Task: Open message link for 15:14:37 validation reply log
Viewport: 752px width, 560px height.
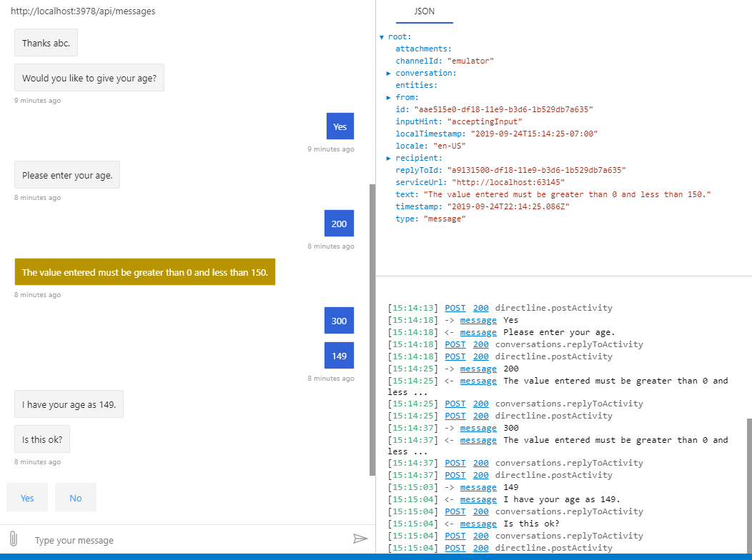Action: click(x=478, y=440)
